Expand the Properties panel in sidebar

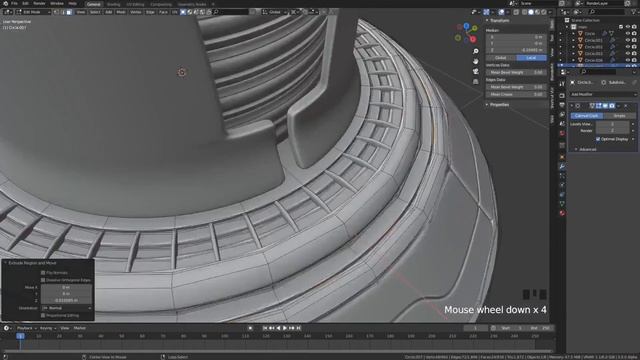(x=499, y=105)
